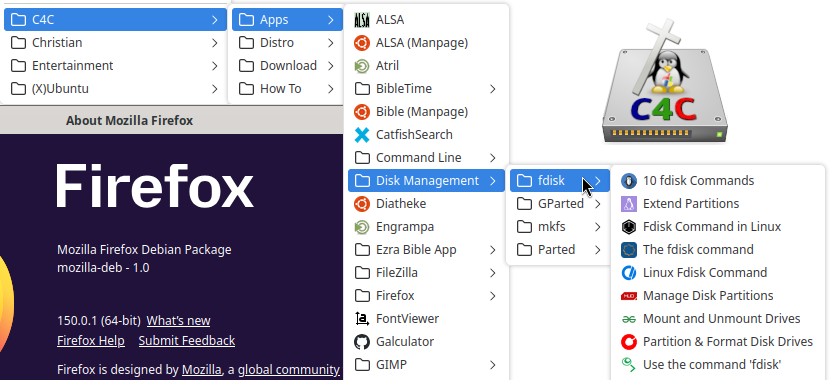
Task: Click the Mount and Unmount Drives label
Action: 721,319
